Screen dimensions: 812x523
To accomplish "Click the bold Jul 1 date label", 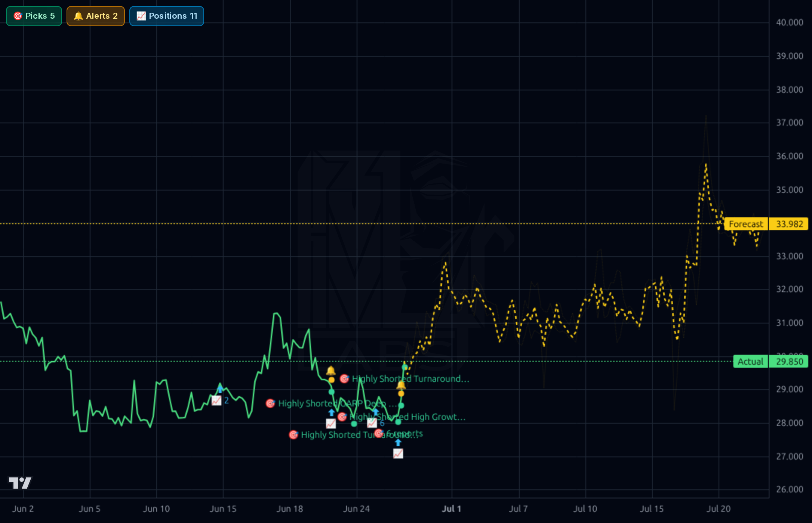I will point(452,509).
